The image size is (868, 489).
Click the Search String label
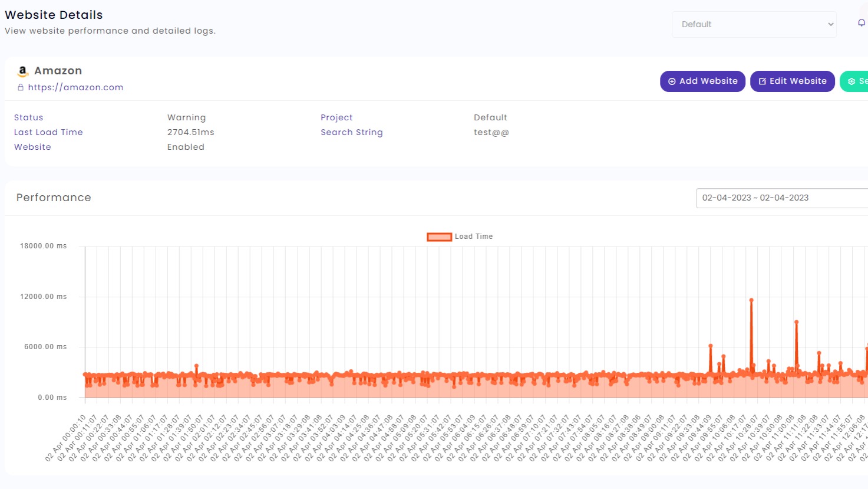click(351, 132)
